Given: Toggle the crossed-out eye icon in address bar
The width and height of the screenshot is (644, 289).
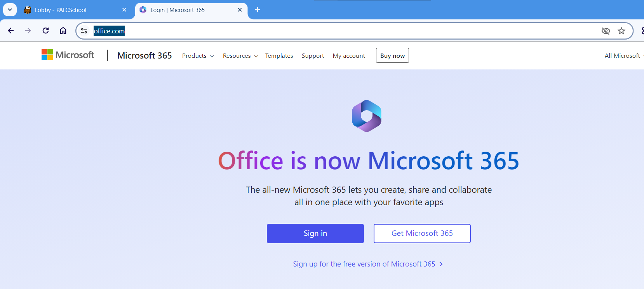Looking at the screenshot, I should (x=606, y=31).
